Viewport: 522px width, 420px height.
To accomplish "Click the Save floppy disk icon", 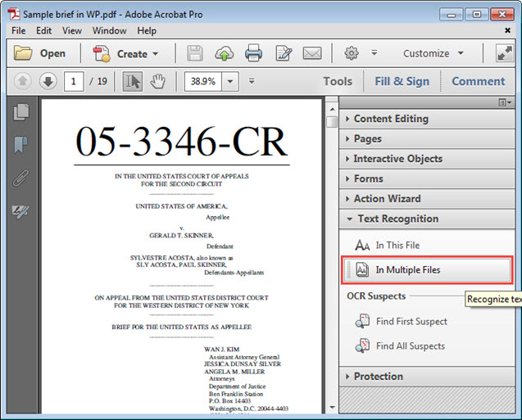I will click(195, 53).
